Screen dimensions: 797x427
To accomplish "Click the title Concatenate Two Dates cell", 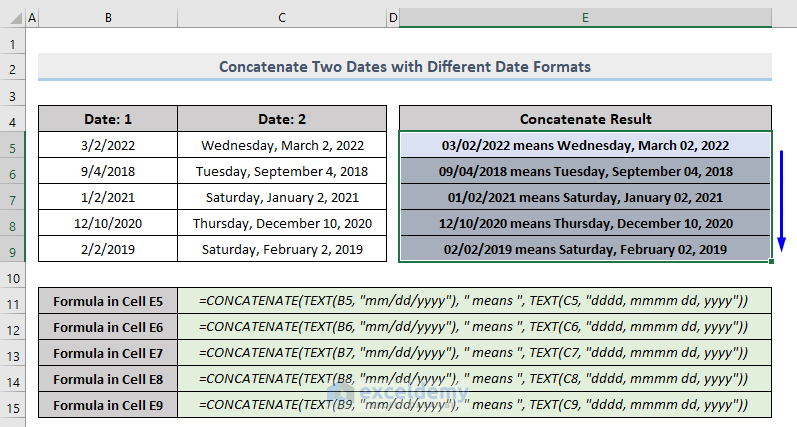I will [405, 67].
